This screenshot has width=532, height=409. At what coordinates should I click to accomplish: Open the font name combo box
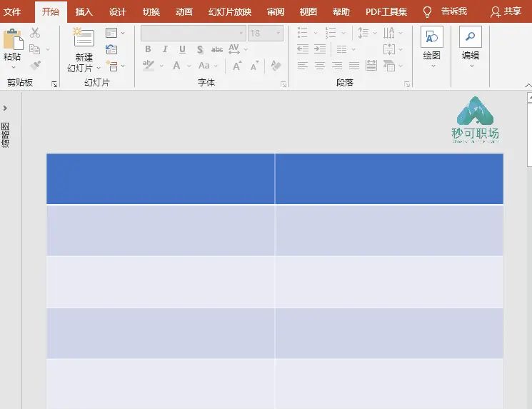194,34
